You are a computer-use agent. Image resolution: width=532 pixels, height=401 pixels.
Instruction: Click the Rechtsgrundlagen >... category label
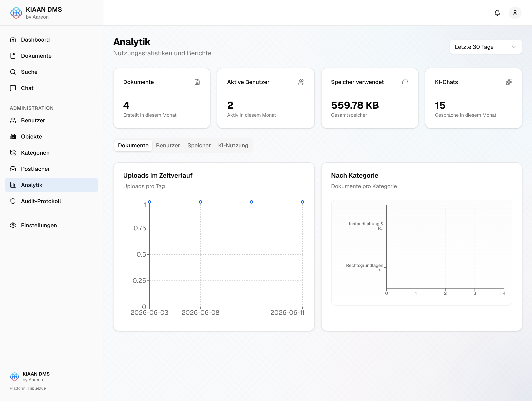pyautogui.click(x=365, y=268)
